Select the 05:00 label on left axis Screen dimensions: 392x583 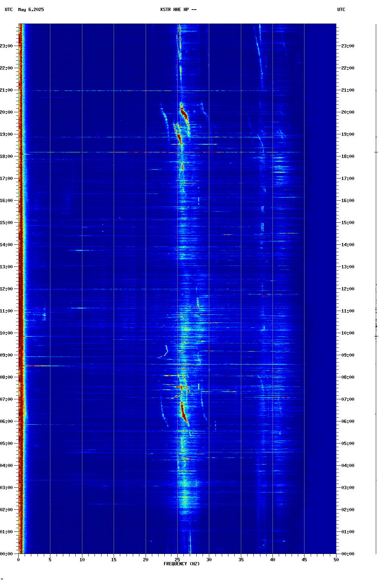point(6,444)
